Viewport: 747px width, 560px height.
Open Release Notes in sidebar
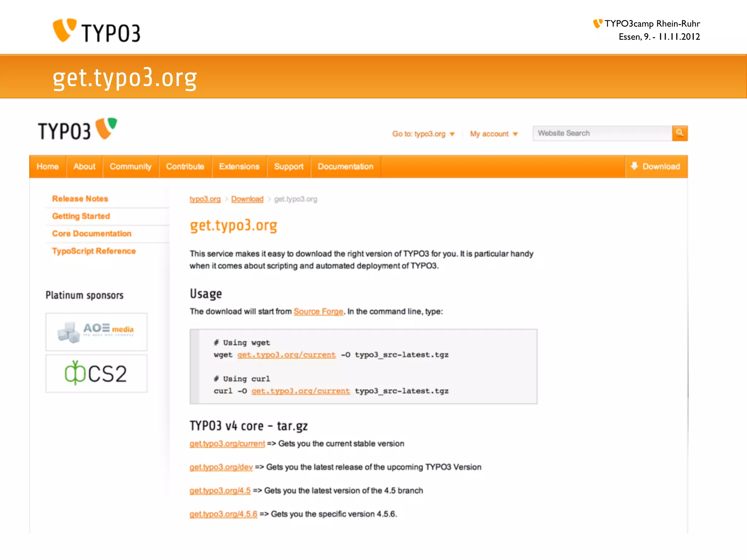point(80,199)
